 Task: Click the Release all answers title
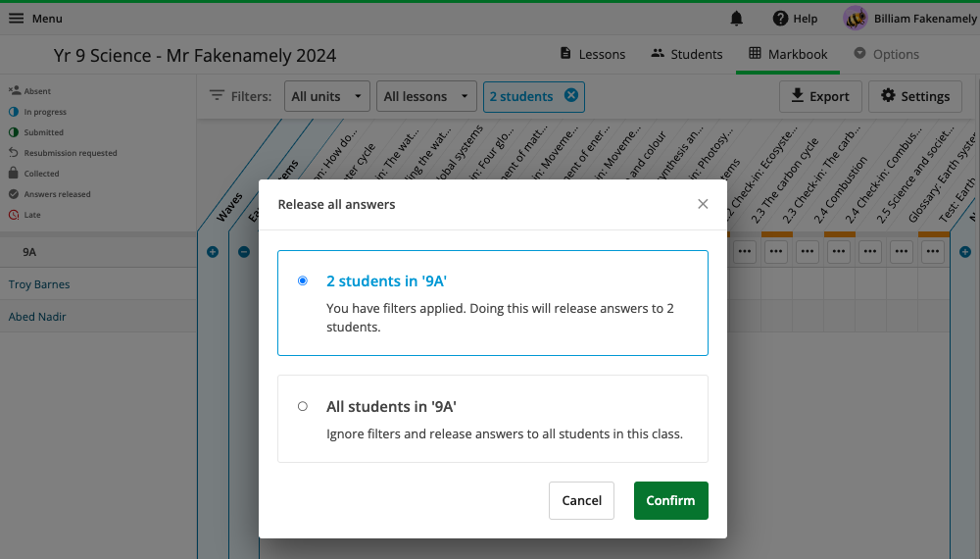tap(336, 204)
